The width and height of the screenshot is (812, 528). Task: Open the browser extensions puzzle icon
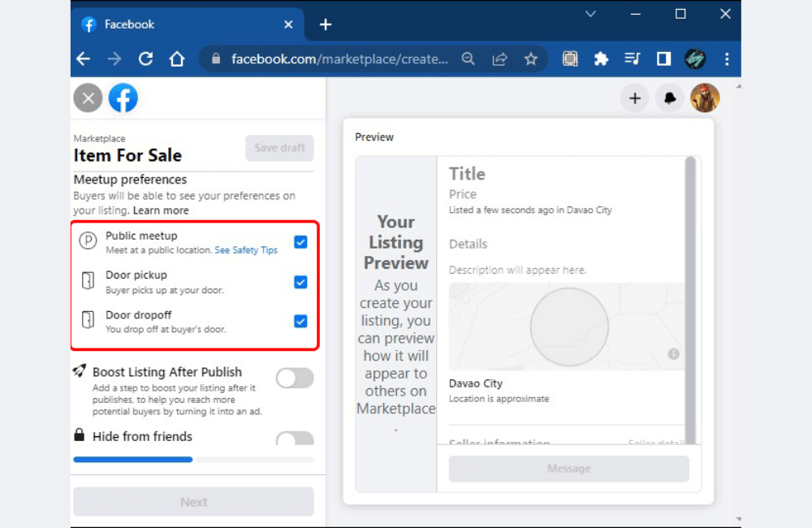(601, 58)
